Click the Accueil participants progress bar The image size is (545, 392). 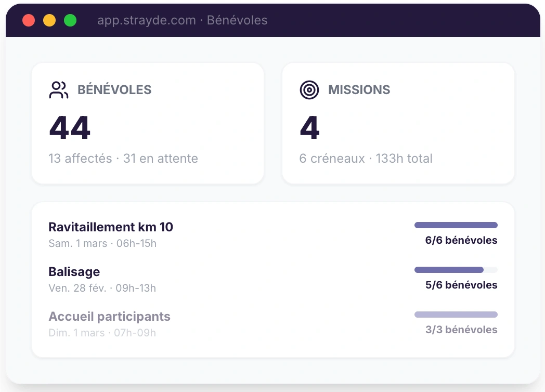click(x=456, y=315)
